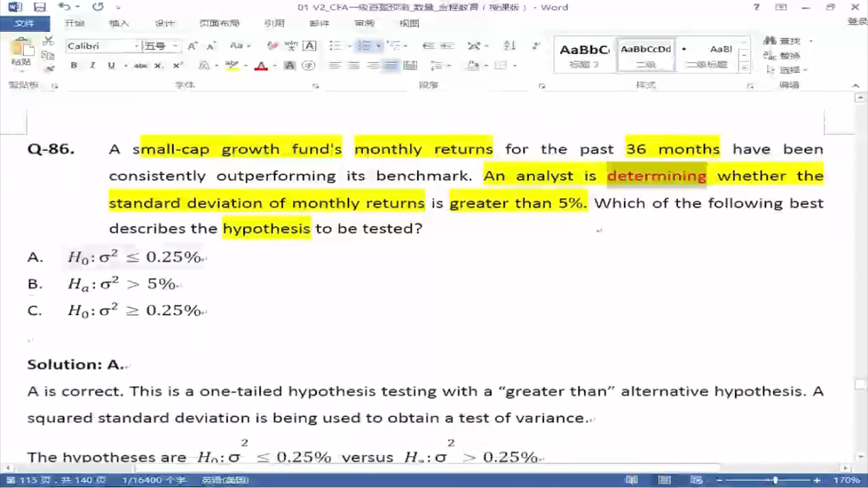Click the Increase Font Size icon

(193, 46)
